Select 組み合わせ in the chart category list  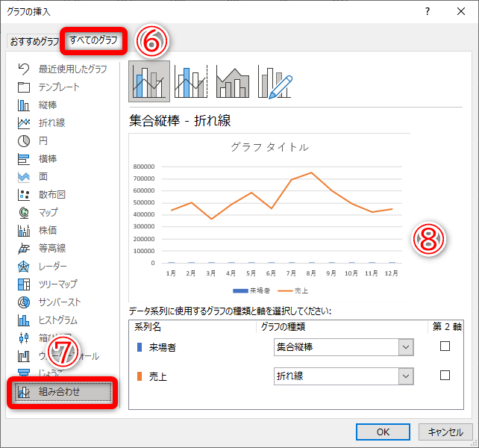click(63, 392)
